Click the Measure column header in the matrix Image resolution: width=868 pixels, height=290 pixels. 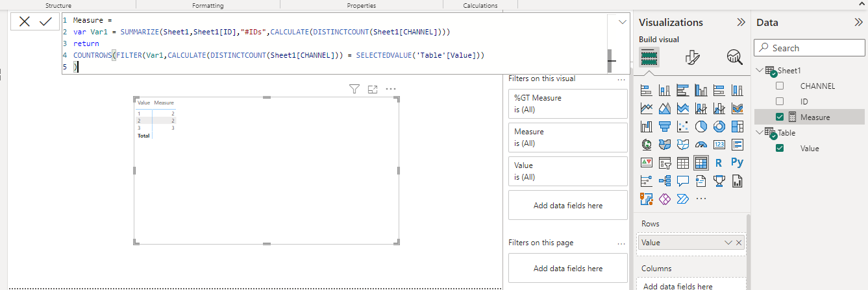164,103
